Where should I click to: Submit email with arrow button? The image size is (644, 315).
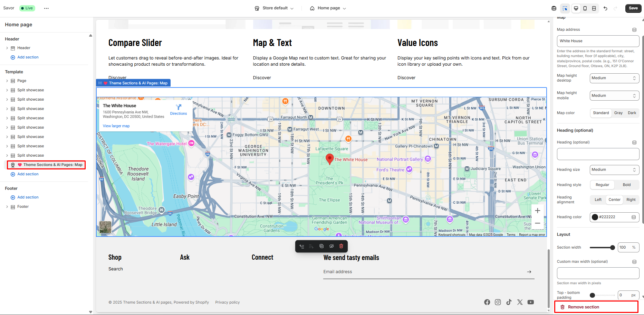coord(529,272)
